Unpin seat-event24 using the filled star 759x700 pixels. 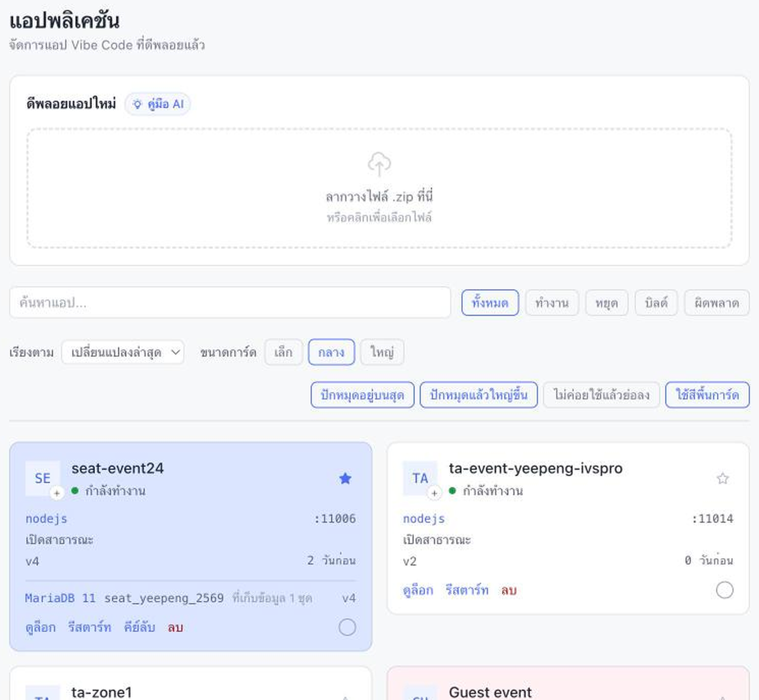345,478
